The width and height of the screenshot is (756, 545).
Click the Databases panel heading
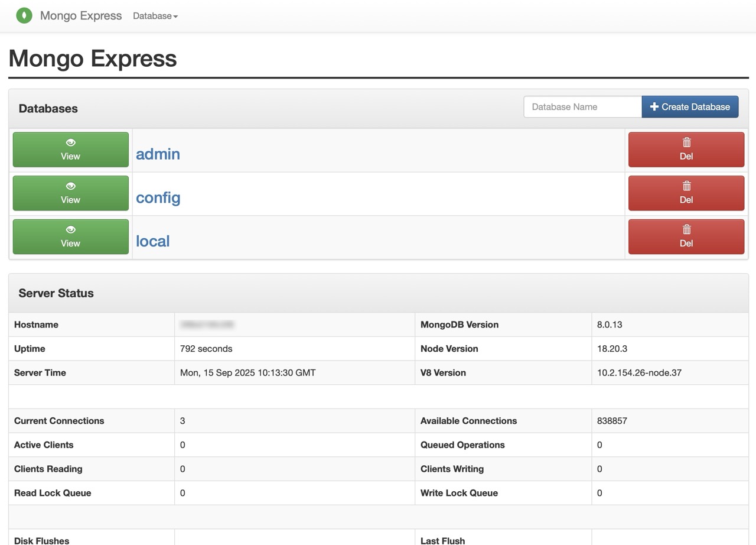(48, 109)
